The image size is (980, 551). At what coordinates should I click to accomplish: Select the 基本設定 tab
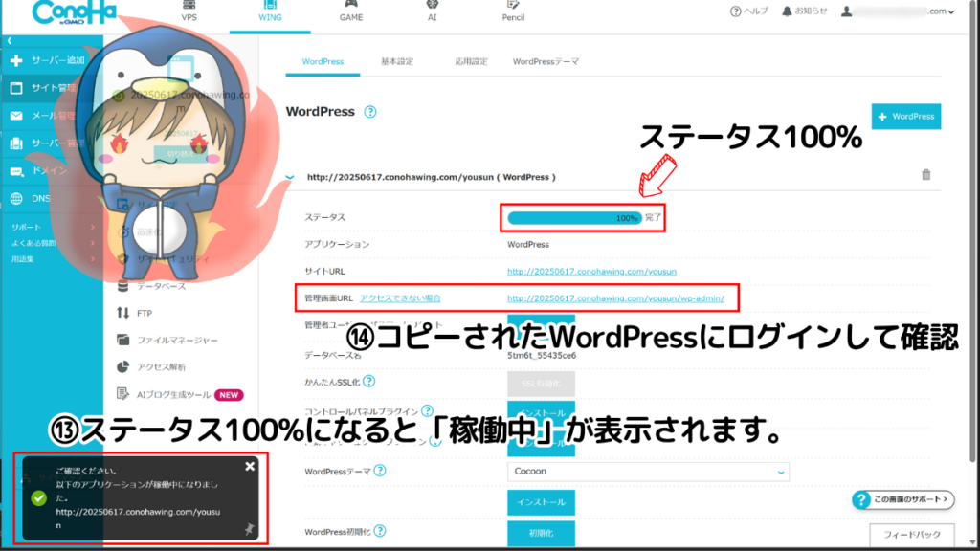[x=397, y=62]
